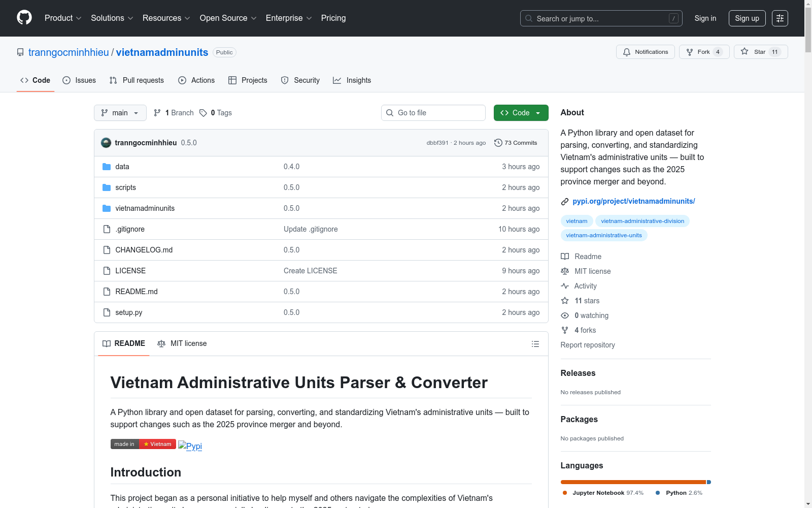Open the scripts folder icon
812x508 pixels.
[107, 187]
